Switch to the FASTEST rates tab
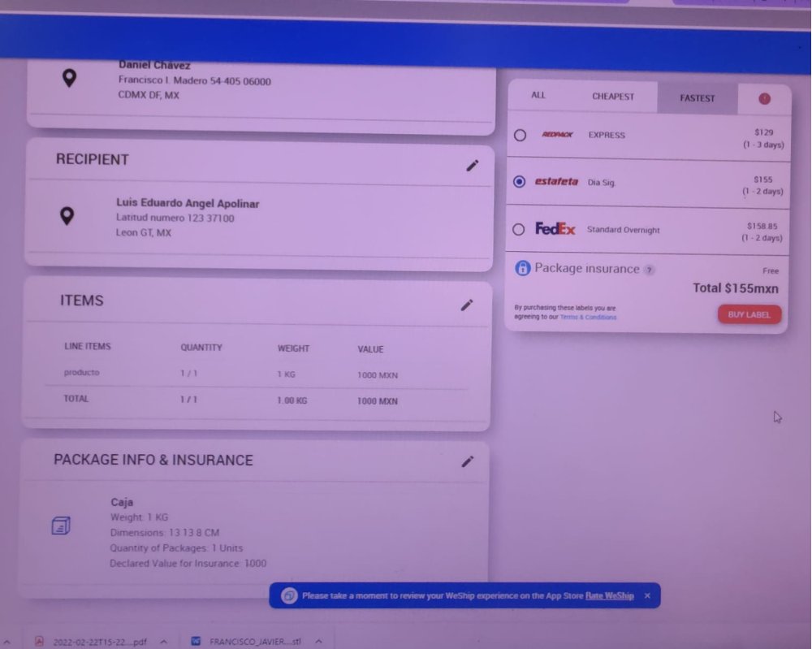Screen dimensions: 812x649 697,98
